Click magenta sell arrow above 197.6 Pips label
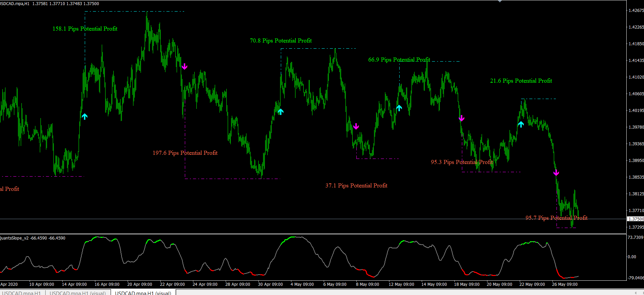The width and height of the screenshot is (644, 295). pyautogui.click(x=184, y=66)
